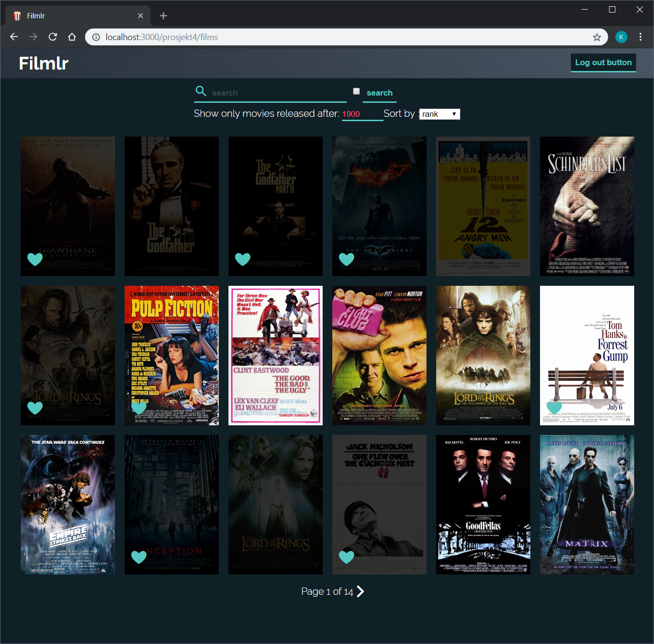
Task: Open The Matrix poster
Action: click(587, 504)
